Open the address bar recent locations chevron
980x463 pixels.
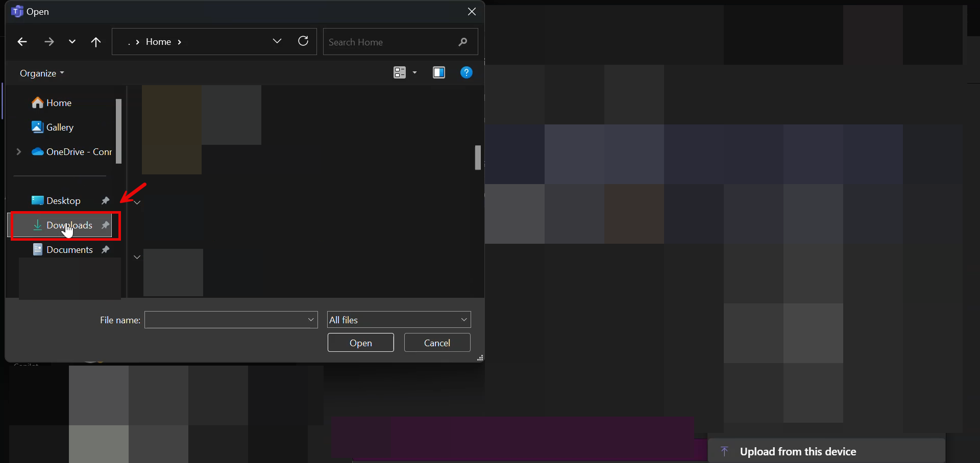(277, 41)
